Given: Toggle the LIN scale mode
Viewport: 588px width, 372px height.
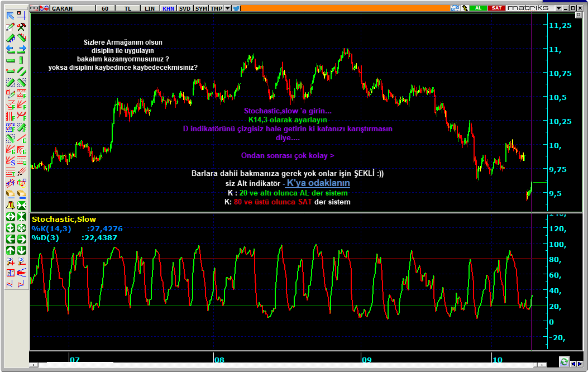Looking at the screenshot, I should coord(150,8).
